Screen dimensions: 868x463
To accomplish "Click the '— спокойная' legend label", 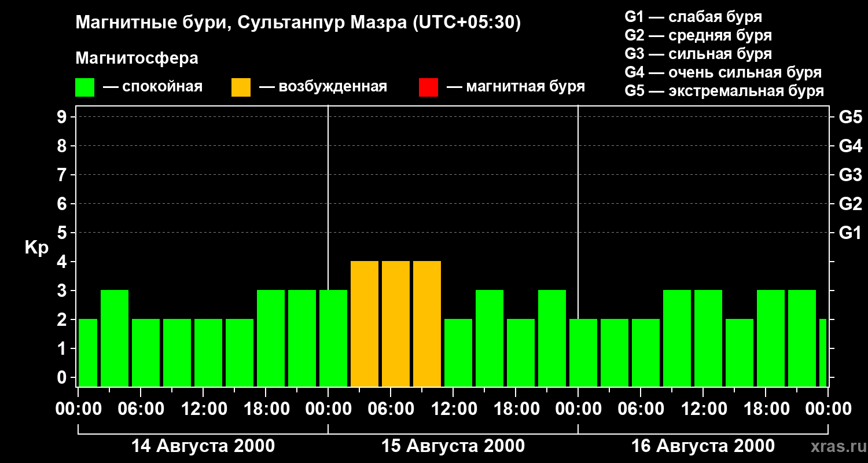I will click(153, 87).
